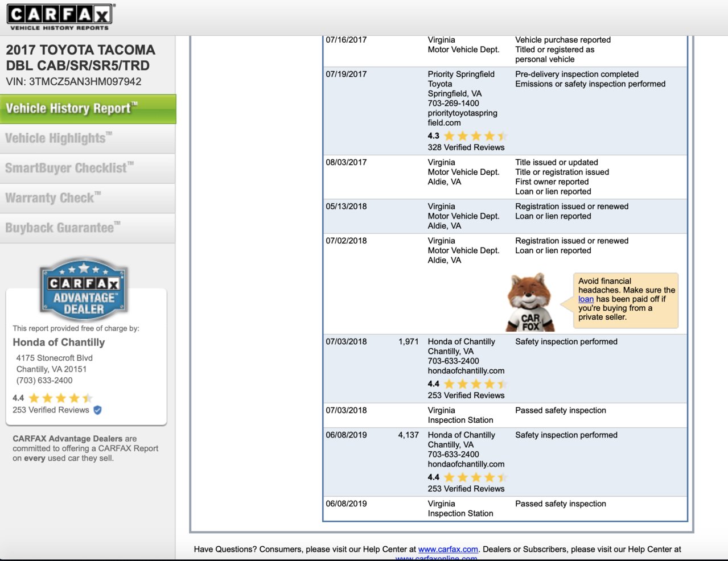Screen dimensions: 728x561
Task: Click 'First owner reported' text
Action: coord(552,182)
